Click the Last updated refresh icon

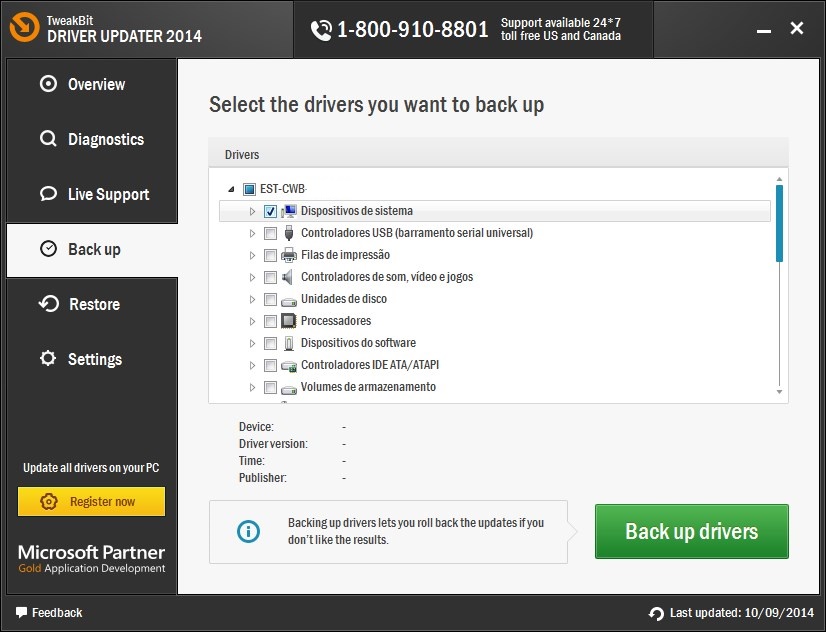[x=656, y=614]
